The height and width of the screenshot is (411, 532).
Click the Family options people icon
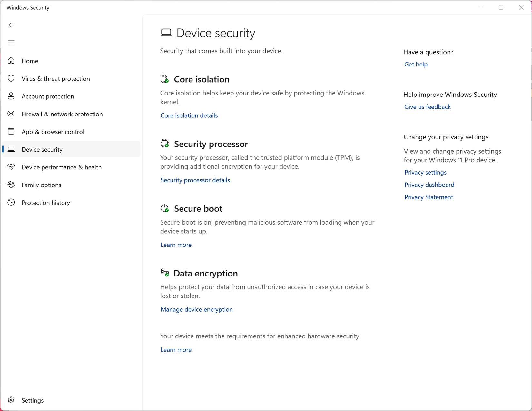11,185
